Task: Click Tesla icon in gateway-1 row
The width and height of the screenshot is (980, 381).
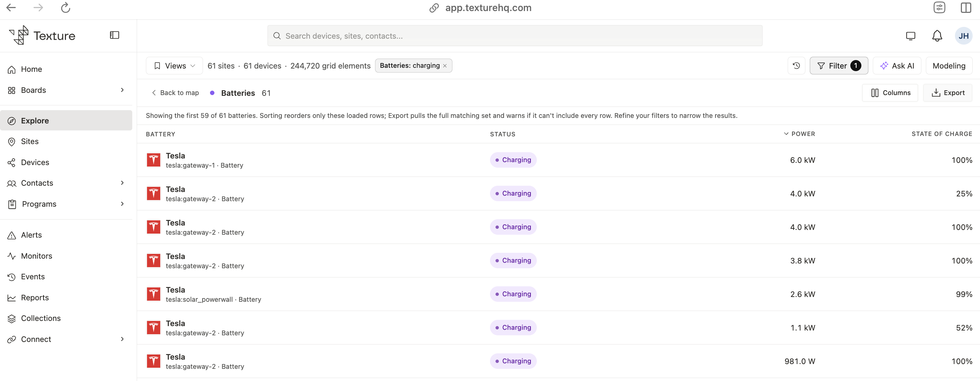Action: pyautogui.click(x=154, y=160)
